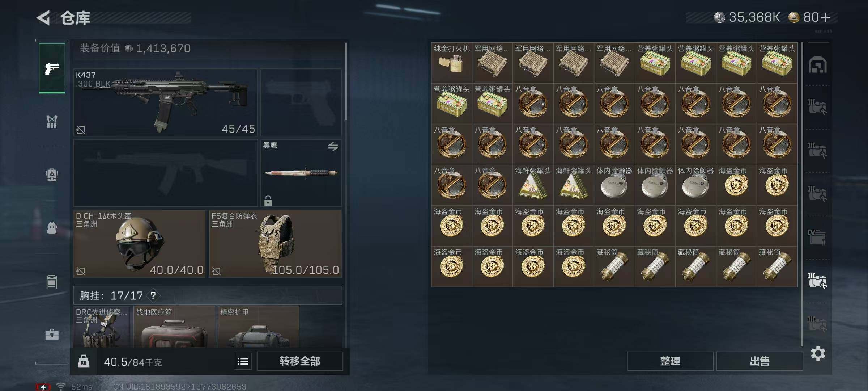Click the lock icon under the knife
This screenshot has height=391, width=868.
pyautogui.click(x=268, y=200)
